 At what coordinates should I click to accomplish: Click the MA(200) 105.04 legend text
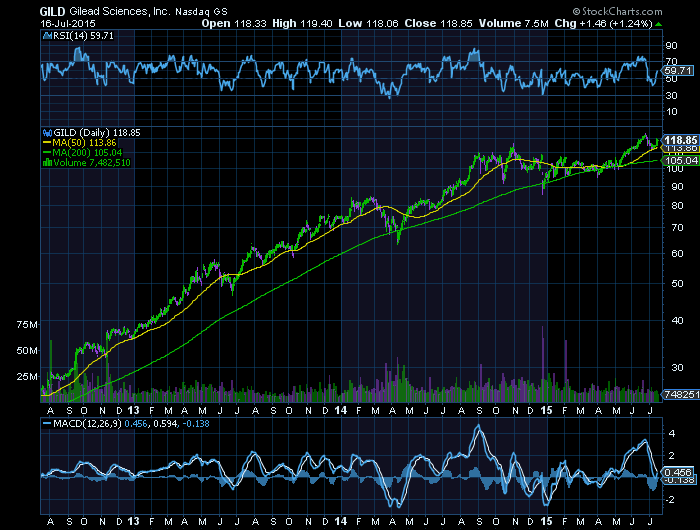click(87, 153)
